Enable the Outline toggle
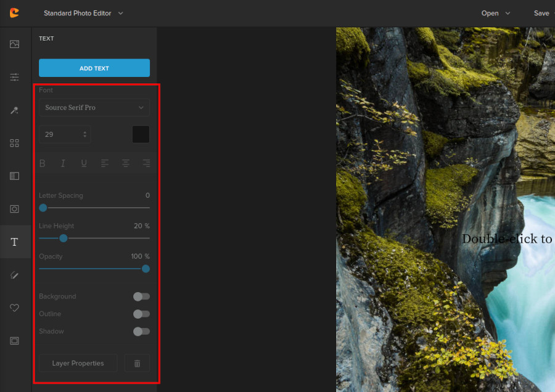Viewport: 555px width, 392px height. [x=141, y=314]
